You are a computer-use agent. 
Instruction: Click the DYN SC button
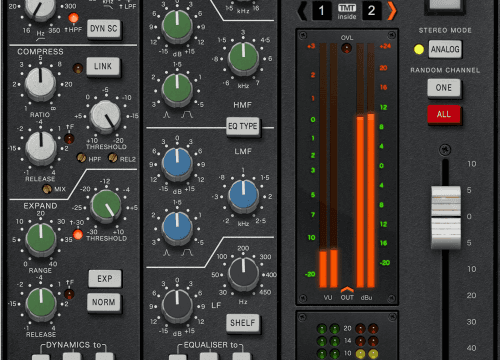coord(104,29)
